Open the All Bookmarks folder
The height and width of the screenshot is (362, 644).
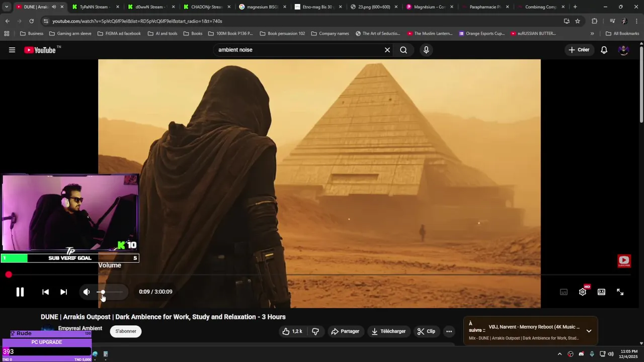[622, 34]
